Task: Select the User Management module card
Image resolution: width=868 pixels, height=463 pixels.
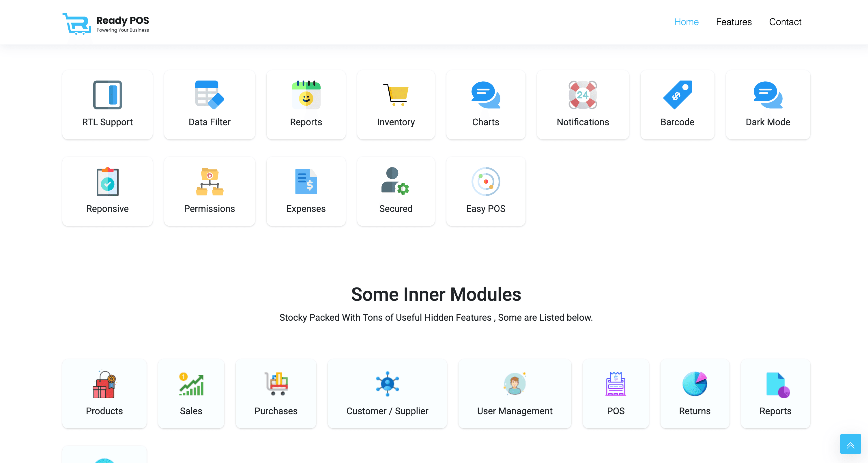Action: click(x=515, y=394)
